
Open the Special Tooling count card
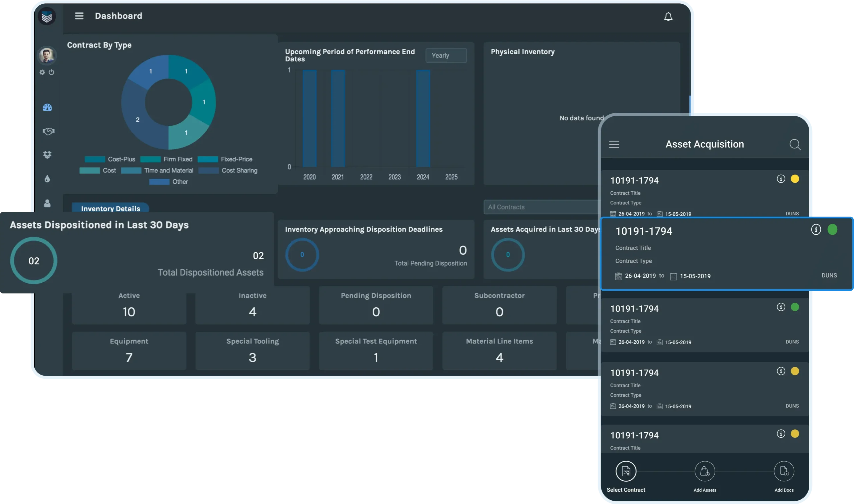(252, 351)
